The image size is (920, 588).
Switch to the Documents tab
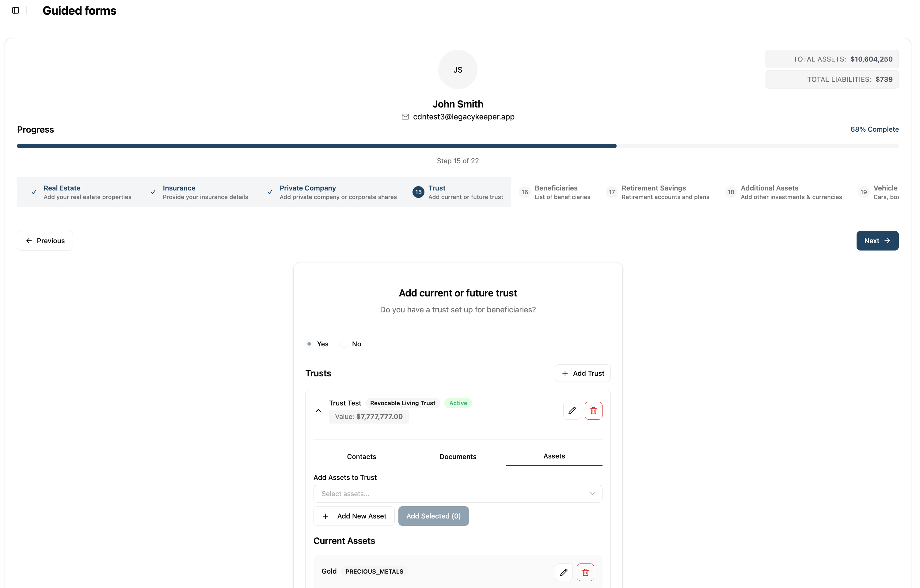[458, 457]
